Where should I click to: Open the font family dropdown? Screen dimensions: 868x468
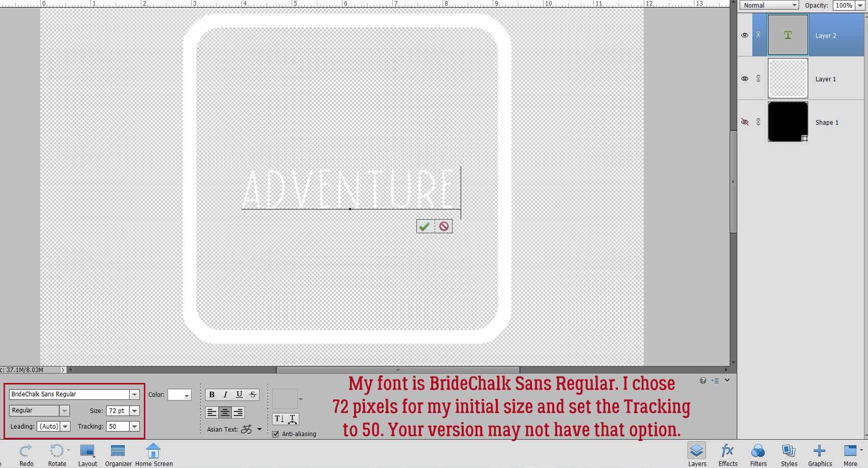134,395
